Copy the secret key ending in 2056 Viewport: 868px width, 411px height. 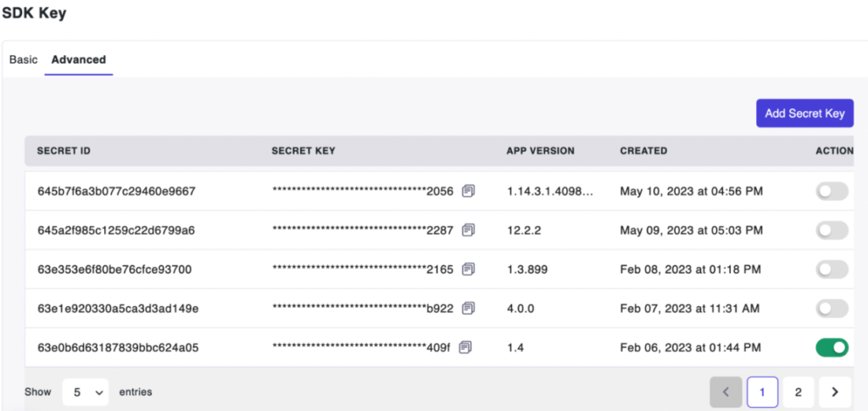coord(469,192)
